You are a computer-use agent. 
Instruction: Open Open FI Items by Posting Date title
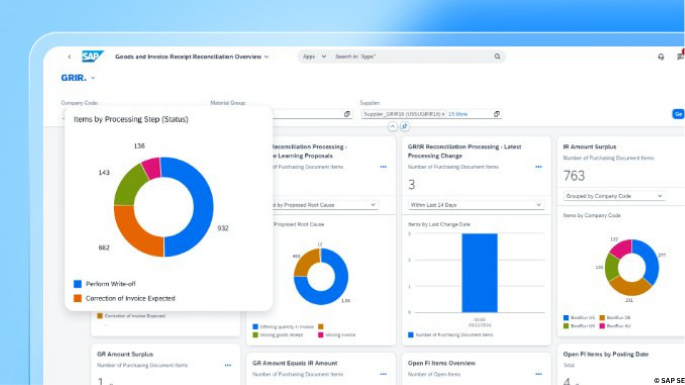[605, 354]
